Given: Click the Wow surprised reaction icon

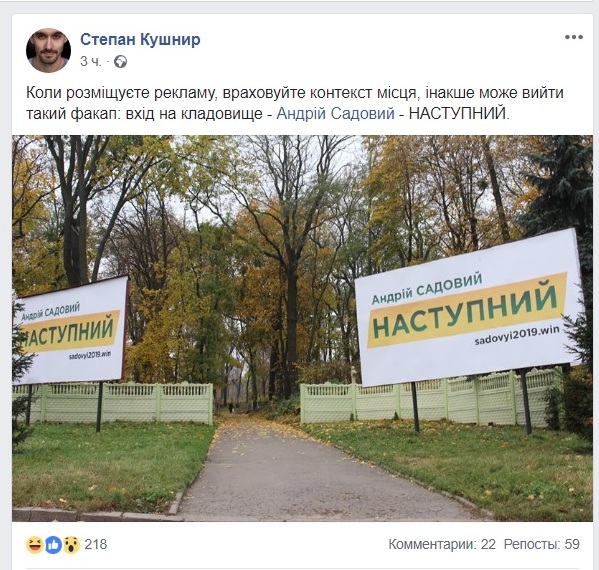Looking at the screenshot, I should point(71,545).
